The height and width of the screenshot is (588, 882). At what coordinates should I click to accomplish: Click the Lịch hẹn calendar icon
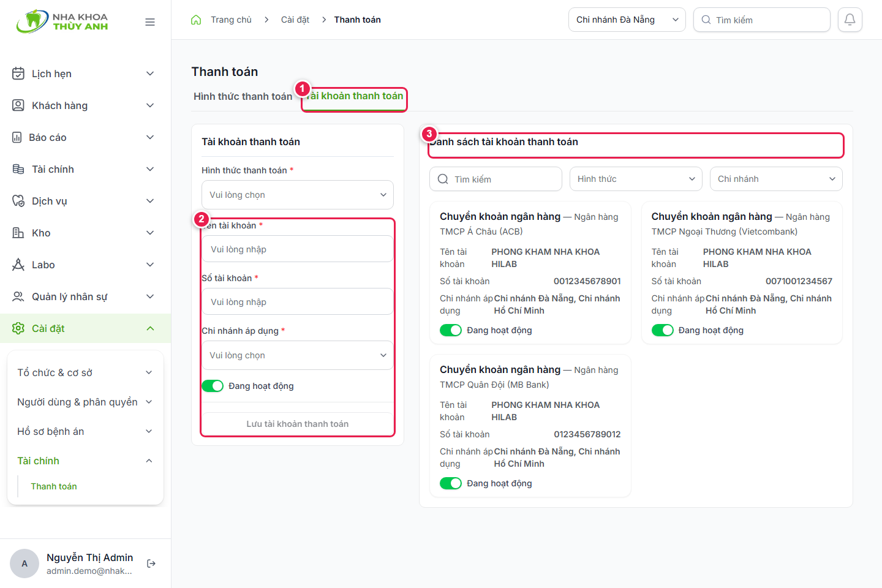point(18,73)
